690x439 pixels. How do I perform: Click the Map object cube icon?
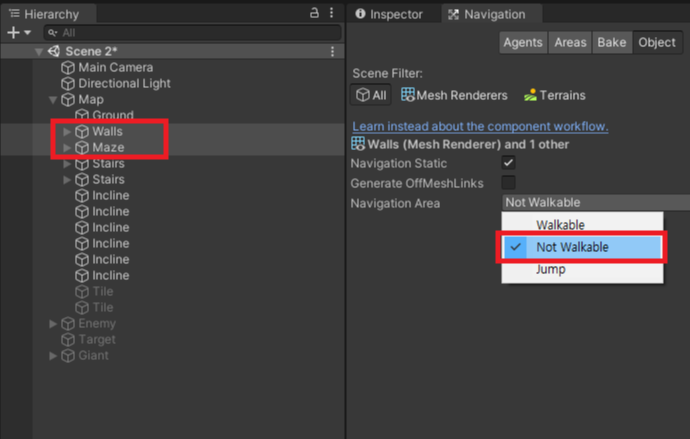tap(68, 99)
